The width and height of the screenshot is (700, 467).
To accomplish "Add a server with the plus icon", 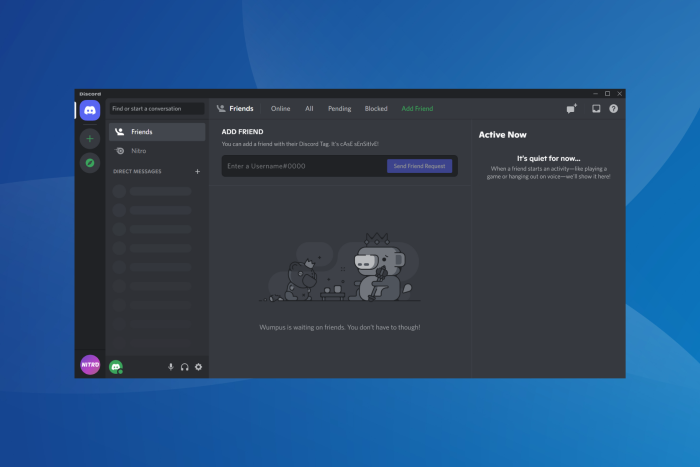I will tap(90, 138).
